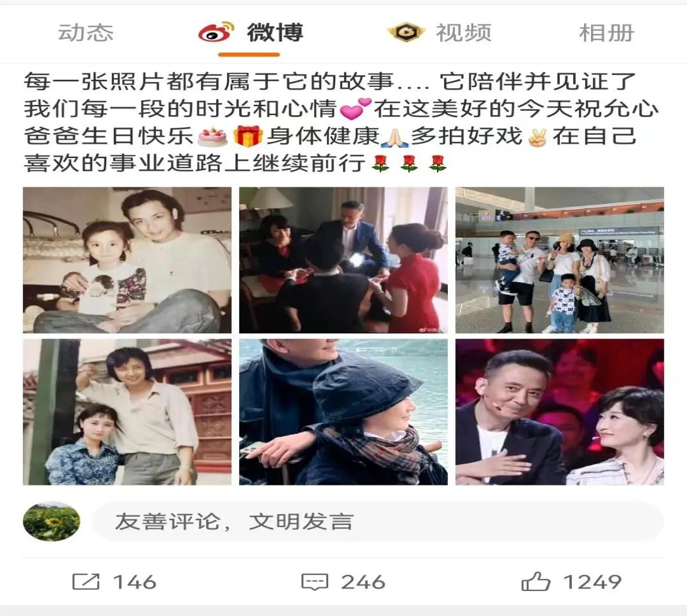Open the vintage father-daughter photo

(x=127, y=260)
